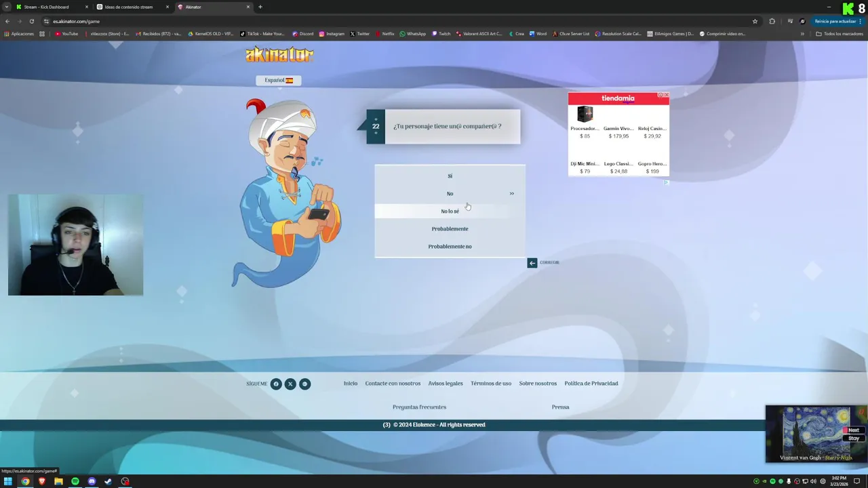Click the address bar URL field
This screenshot has width=868, height=488.
tap(400, 21)
